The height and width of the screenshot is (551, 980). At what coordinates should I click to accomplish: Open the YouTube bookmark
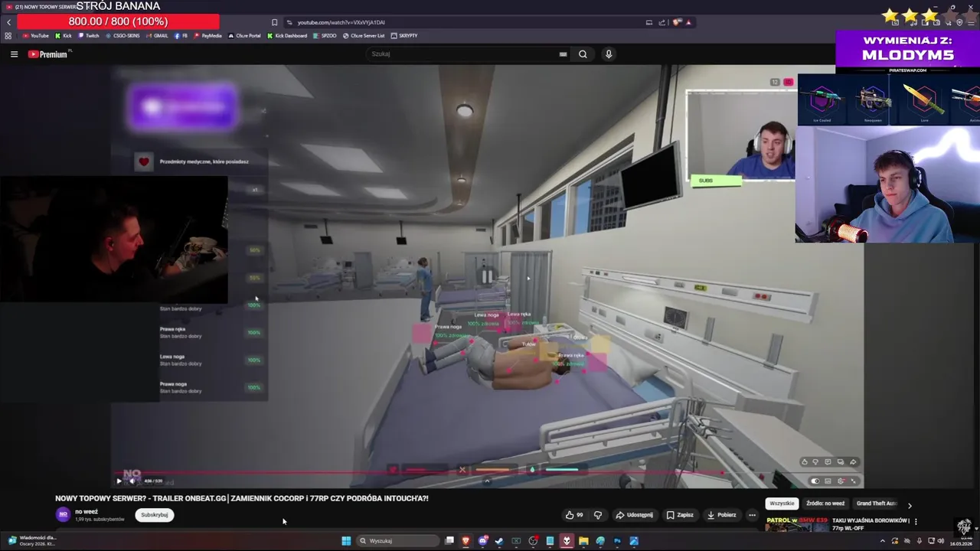click(36, 36)
